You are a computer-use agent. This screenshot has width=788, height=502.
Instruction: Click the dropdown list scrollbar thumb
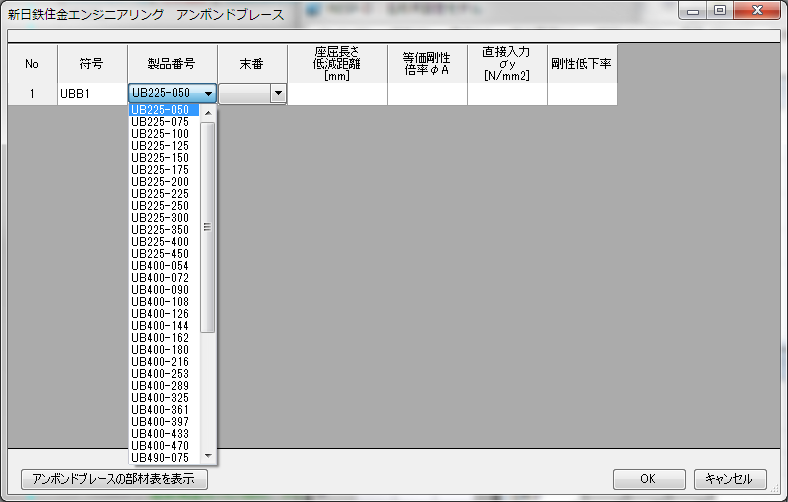(208, 227)
